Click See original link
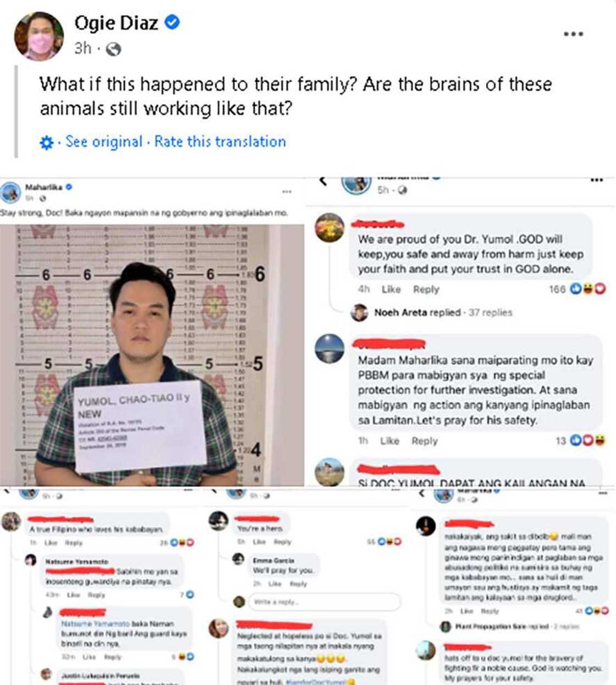Viewport: 616px width, 685px height. pos(104,141)
